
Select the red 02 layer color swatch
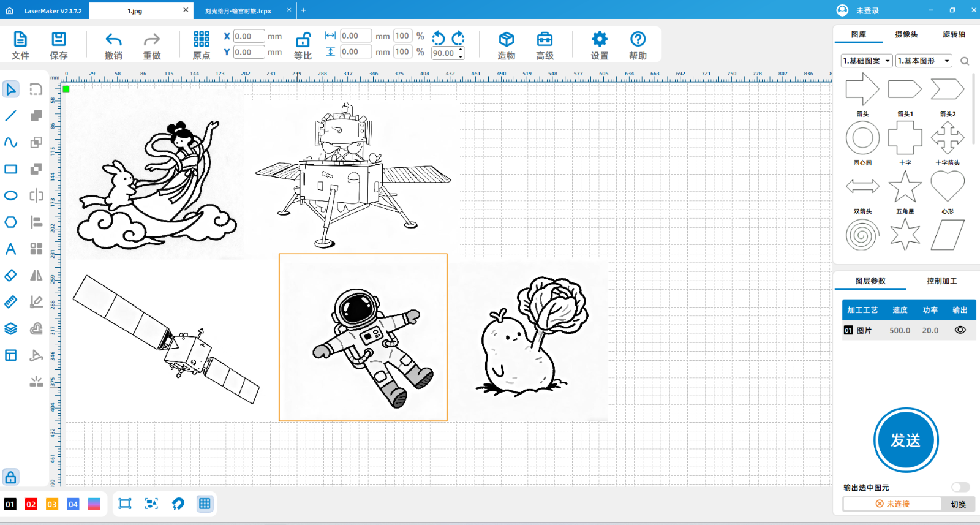pyautogui.click(x=31, y=504)
